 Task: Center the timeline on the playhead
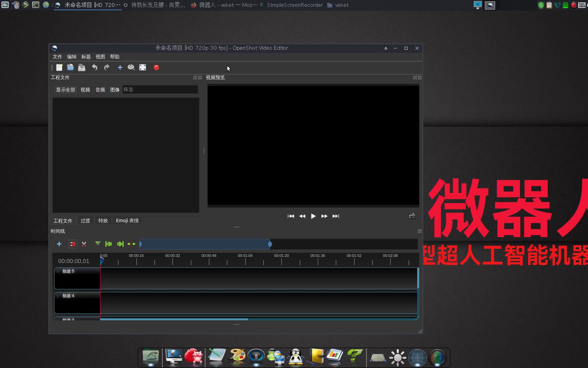[131, 244]
